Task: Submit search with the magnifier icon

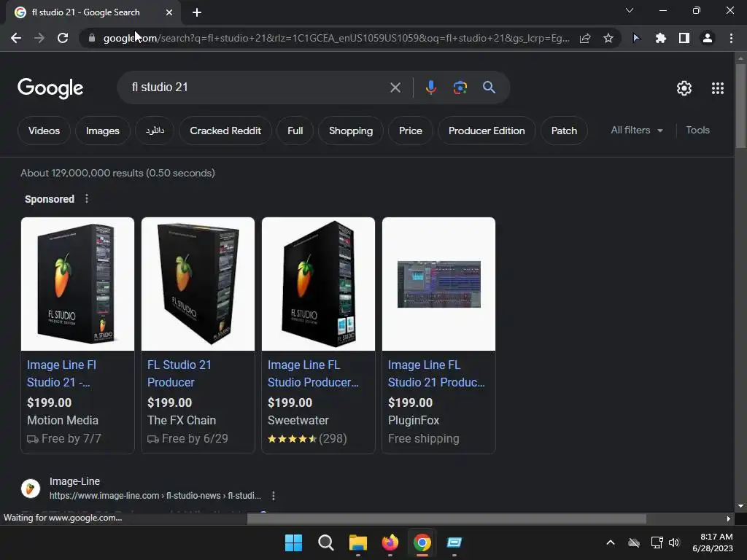Action: pyautogui.click(x=489, y=87)
